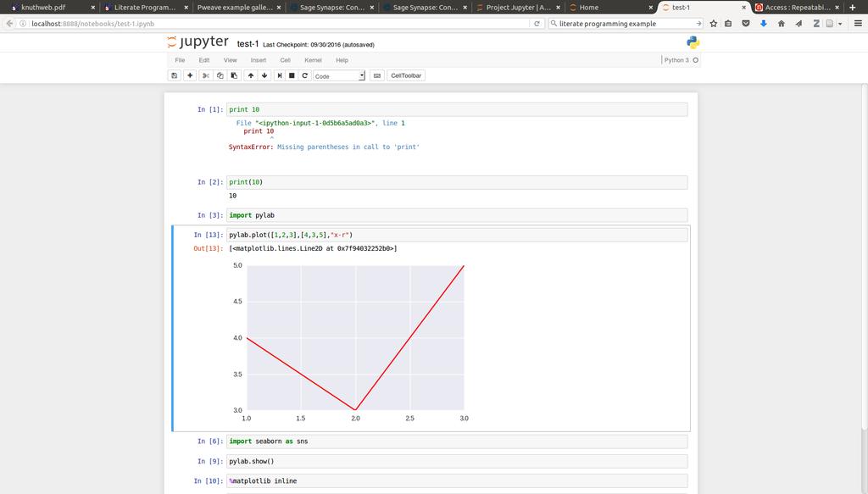
Task: Select the %matplotlib inline code cell
Action: (x=457, y=481)
